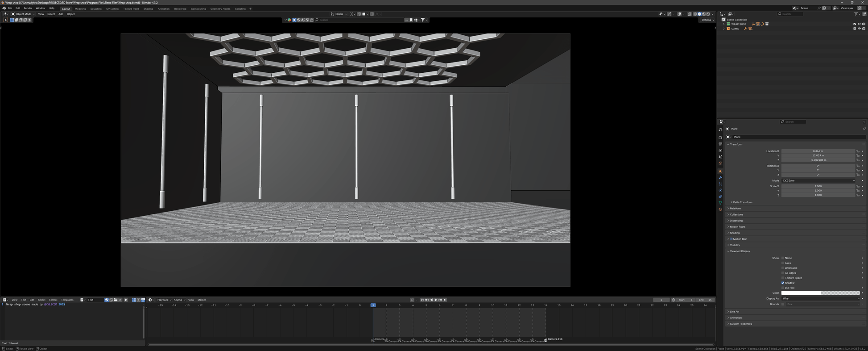This screenshot has height=351, width=868.
Task: Open the timeline Playback popover
Action: tap(164, 300)
